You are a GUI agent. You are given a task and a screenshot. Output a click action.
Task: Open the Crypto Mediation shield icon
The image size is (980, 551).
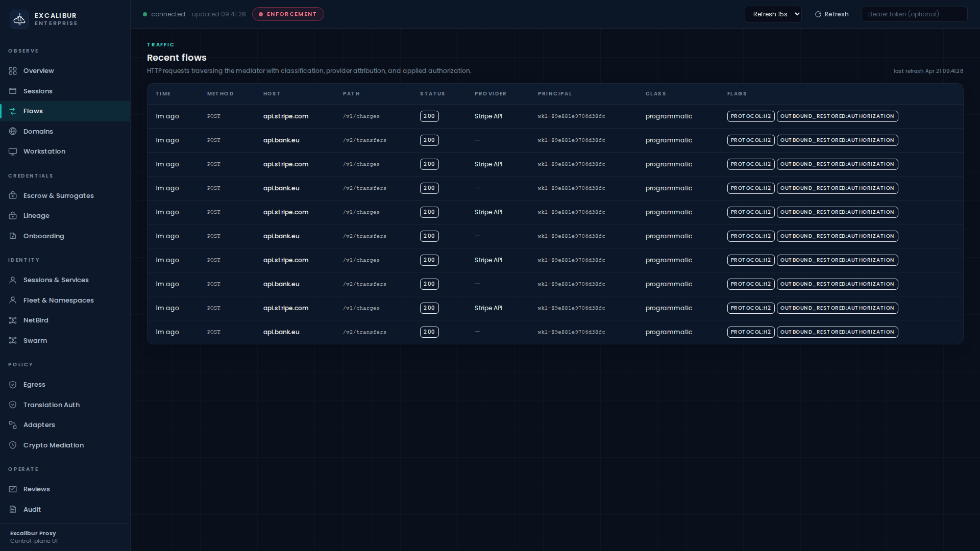pyautogui.click(x=13, y=445)
